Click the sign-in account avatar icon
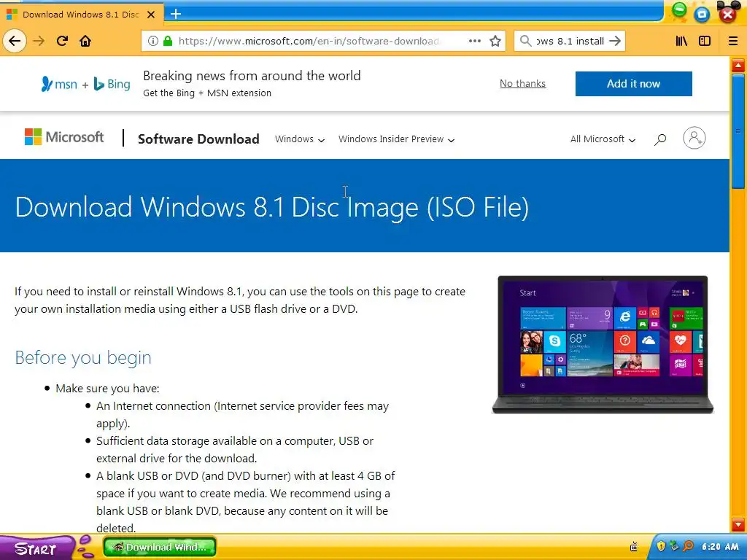The height and width of the screenshot is (560, 747). tap(694, 138)
